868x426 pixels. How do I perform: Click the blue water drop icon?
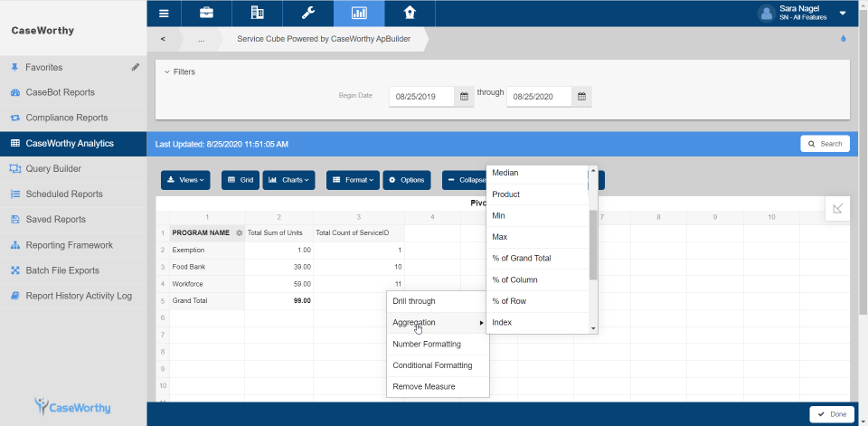(x=843, y=39)
